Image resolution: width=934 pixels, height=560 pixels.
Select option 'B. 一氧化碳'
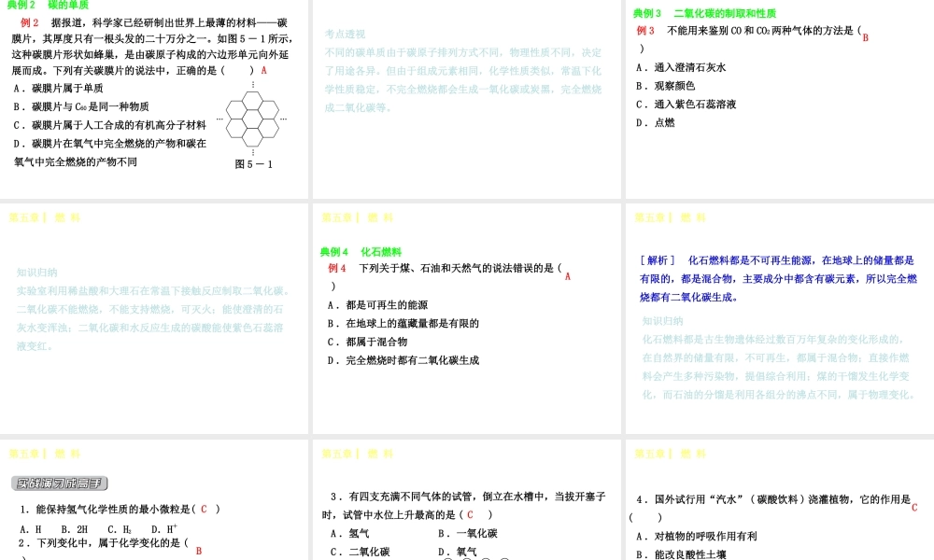(x=468, y=533)
